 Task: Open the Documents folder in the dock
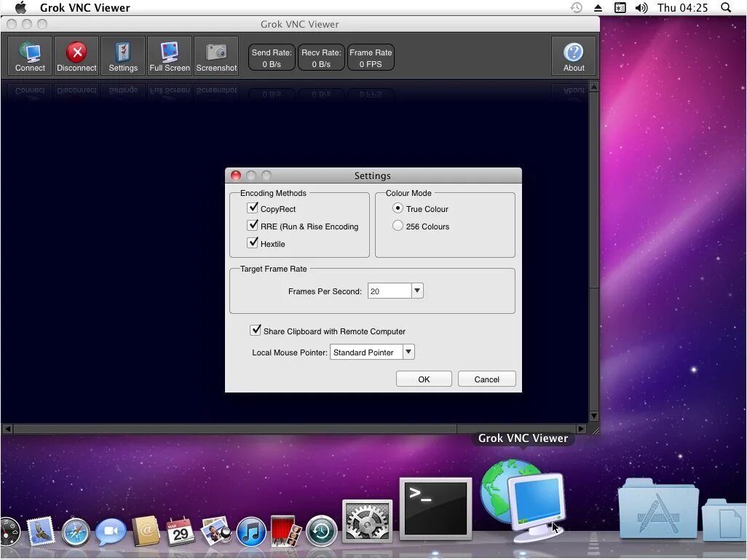(724, 519)
